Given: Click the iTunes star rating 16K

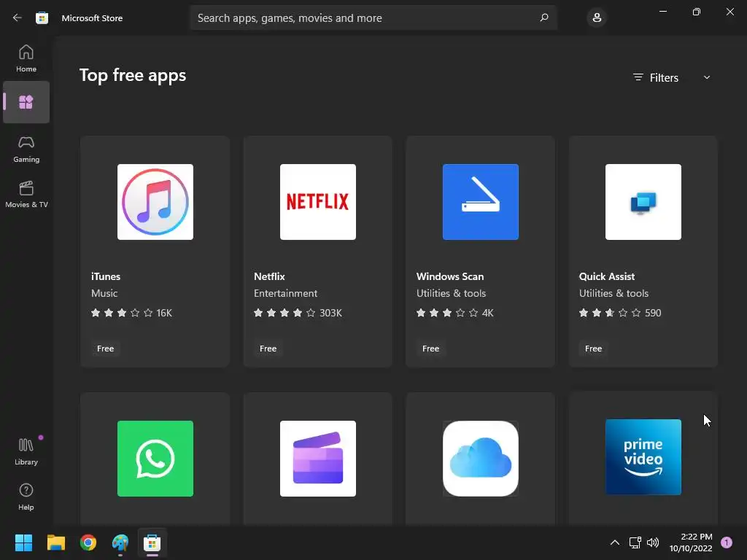Looking at the screenshot, I should (x=131, y=313).
